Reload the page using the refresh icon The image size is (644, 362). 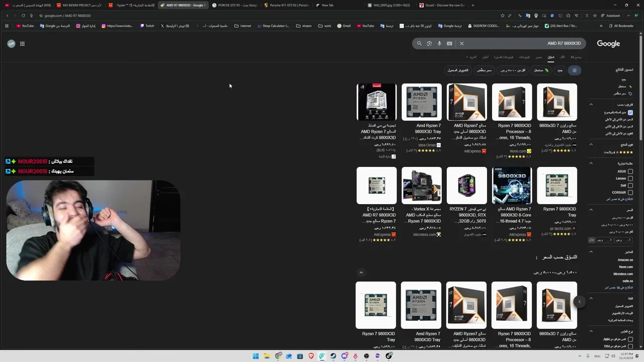point(23,16)
